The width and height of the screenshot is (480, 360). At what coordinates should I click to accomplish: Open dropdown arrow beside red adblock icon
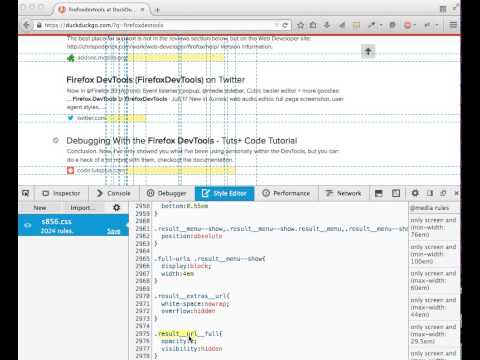tap(415, 25)
